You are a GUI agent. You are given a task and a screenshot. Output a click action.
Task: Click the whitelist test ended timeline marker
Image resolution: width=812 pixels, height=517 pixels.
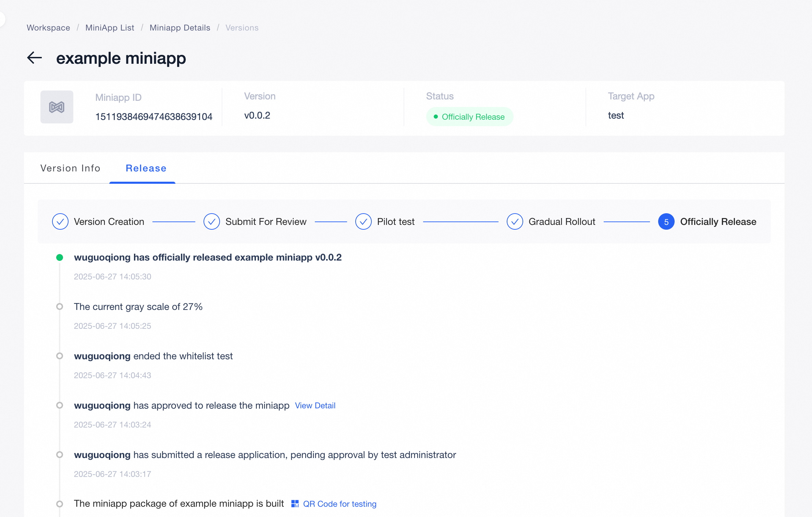coord(60,356)
